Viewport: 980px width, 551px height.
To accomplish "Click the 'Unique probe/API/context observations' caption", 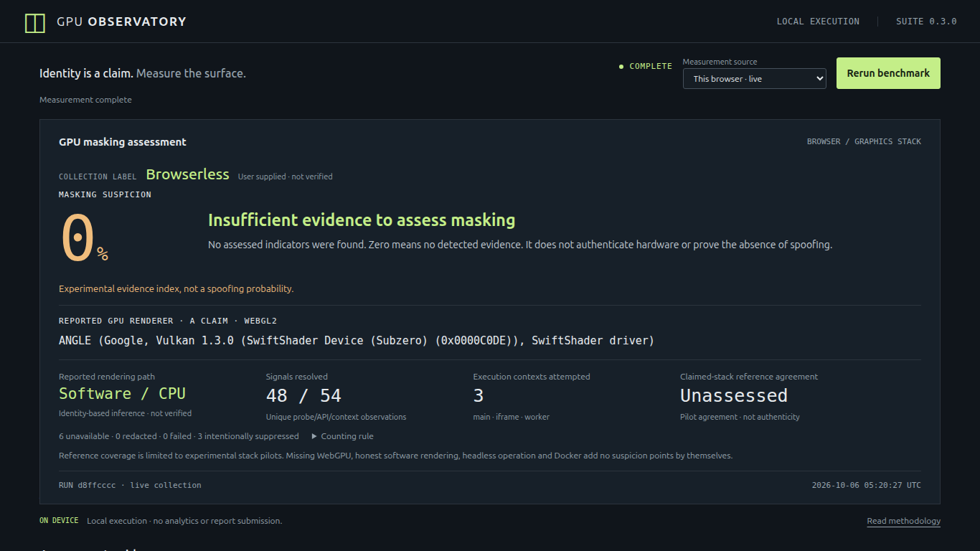I will point(336,417).
